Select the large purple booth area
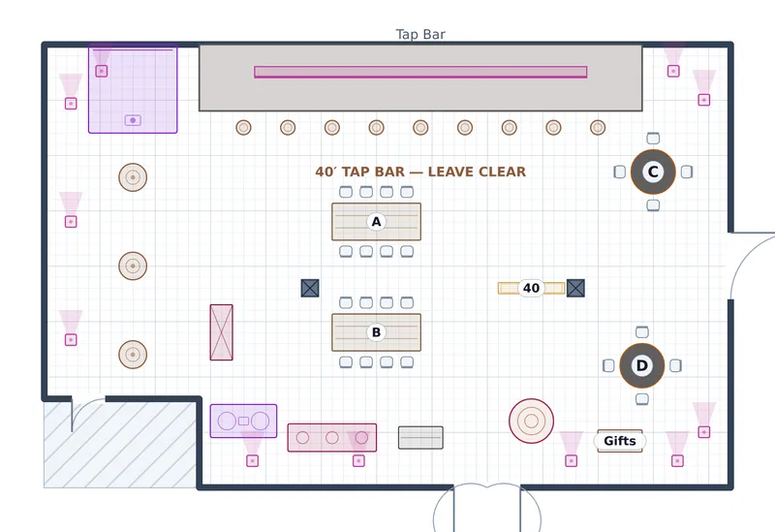 [133, 88]
